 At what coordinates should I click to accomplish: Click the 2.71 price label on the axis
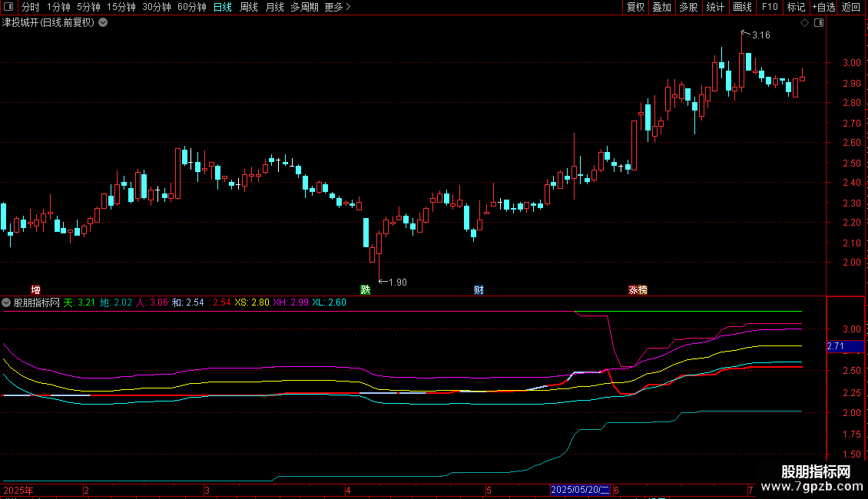tap(836, 347)
